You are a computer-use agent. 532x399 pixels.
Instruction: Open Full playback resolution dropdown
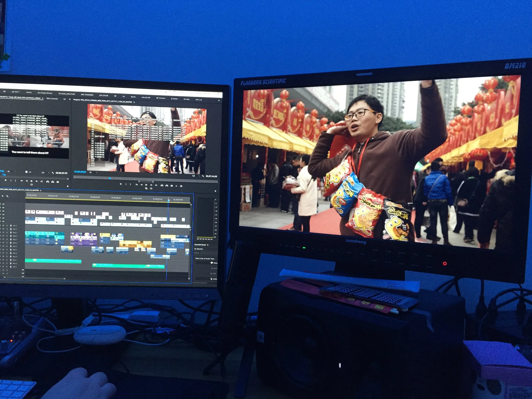tap(196, 176)
